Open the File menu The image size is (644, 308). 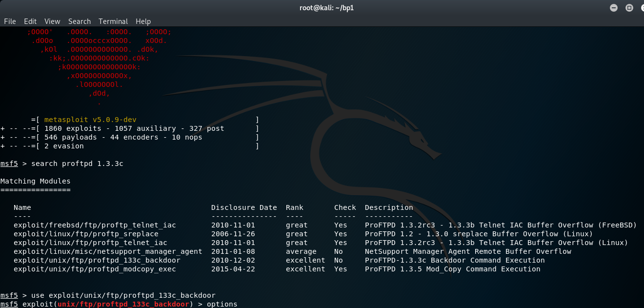(10, 21)
